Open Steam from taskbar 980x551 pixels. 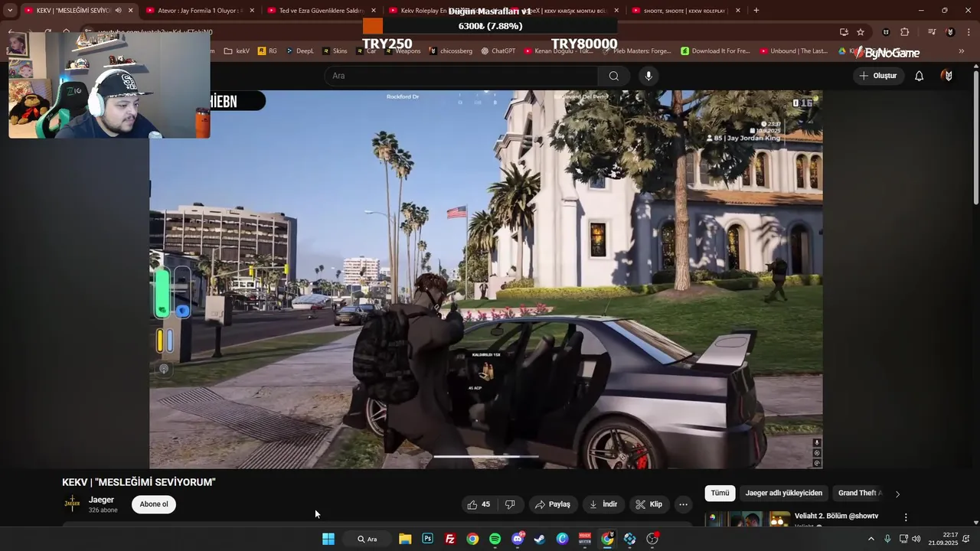540,539
